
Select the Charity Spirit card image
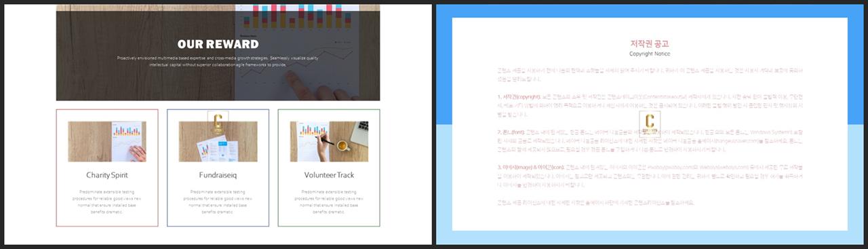107,141
